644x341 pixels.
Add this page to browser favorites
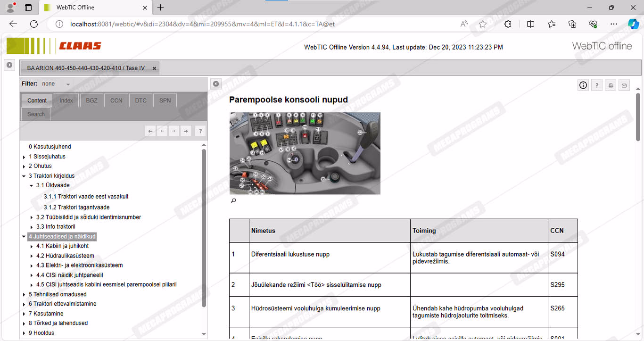coord(483,24)
